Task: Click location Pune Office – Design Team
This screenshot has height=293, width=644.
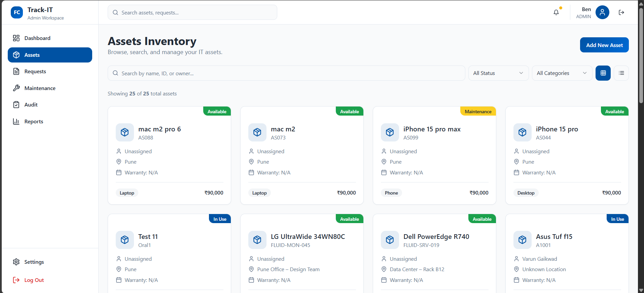Action: [x=288, y=269]
